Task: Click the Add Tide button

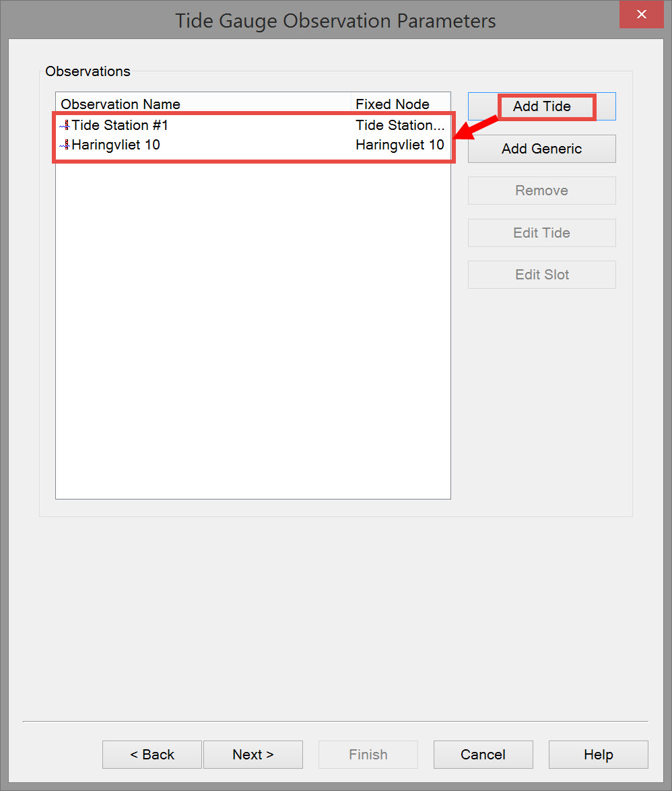Action: (541, 106)
